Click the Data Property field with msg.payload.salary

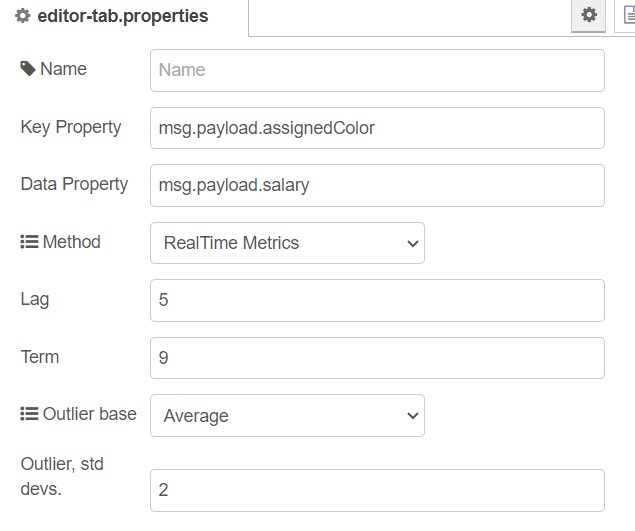[377, 186]
